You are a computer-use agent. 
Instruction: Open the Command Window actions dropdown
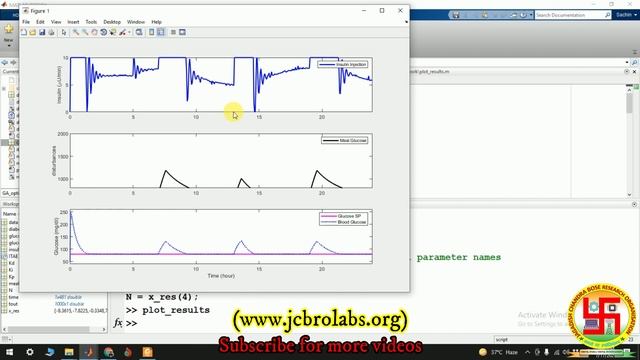634,204
